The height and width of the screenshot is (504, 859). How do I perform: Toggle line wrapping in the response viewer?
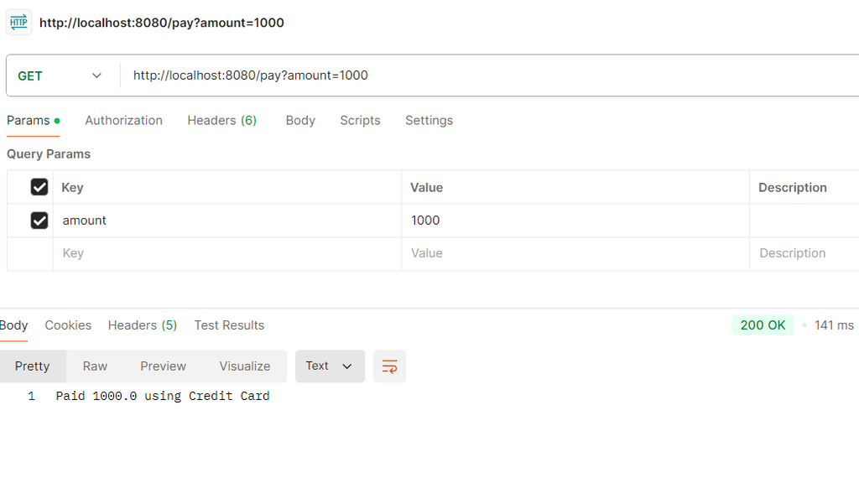click(389, 366)
